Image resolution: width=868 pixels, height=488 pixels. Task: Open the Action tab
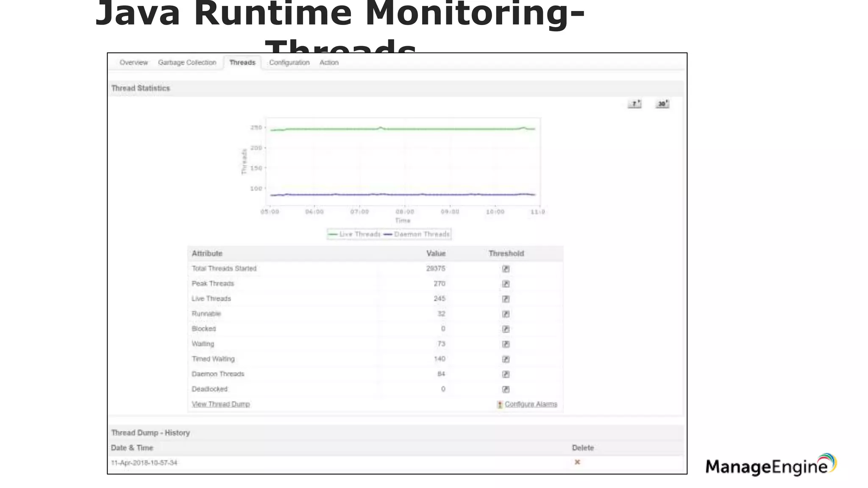(329, 63)
